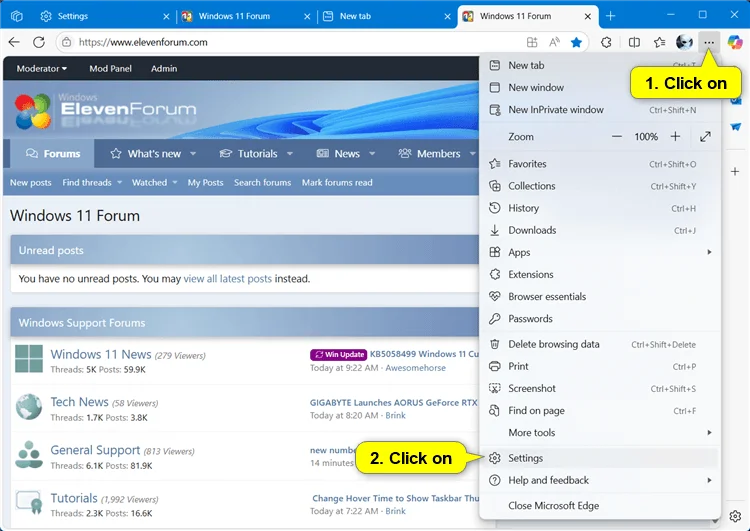Click the browser back arrow
Viewport: 750px width, 531px height.
pyautogui.click(x=14, y=42)
